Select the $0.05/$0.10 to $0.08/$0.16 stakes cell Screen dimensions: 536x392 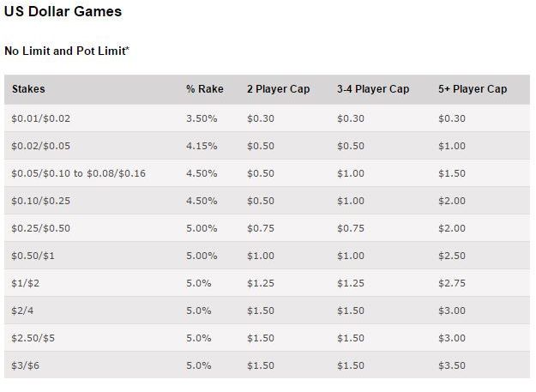click(79, 173)
